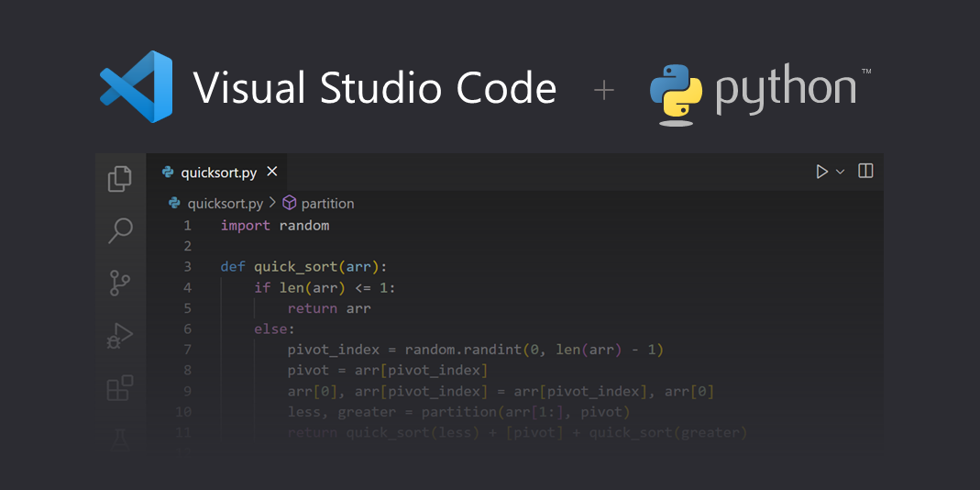Open the Search view icon
The height and width of the screenshot is (490, 980).
(120, 230)
